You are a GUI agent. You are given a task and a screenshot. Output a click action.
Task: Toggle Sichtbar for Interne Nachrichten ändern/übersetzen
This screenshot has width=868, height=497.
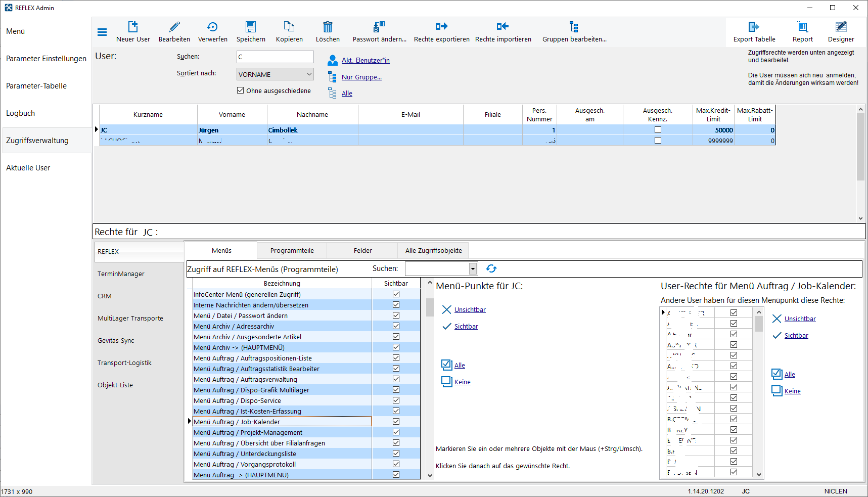[x=396, y=305]
